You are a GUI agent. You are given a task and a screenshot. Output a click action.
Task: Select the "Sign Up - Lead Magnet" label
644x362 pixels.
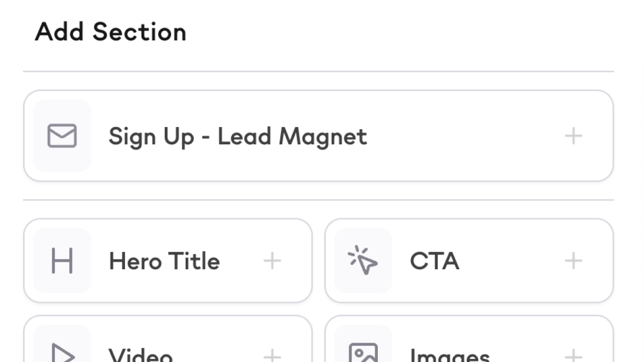238,136
